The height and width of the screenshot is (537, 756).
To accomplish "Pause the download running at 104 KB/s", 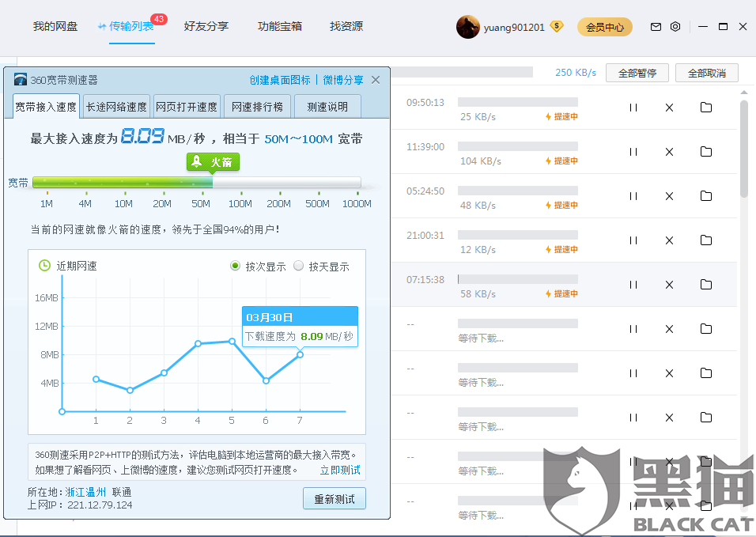I will (633, 152).
